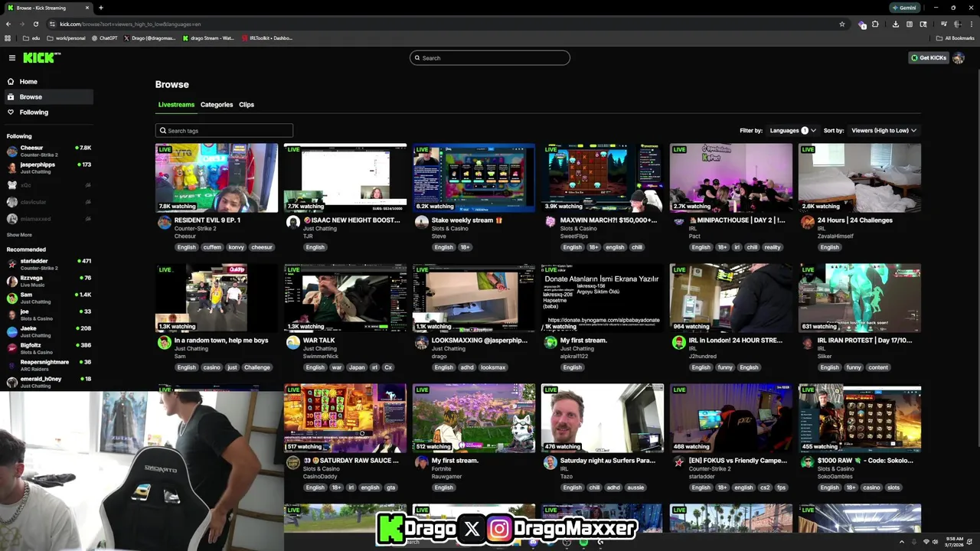The image size is (980, 551).
Task: Go back using browser back arrow
Action: (x=8, y=24)
